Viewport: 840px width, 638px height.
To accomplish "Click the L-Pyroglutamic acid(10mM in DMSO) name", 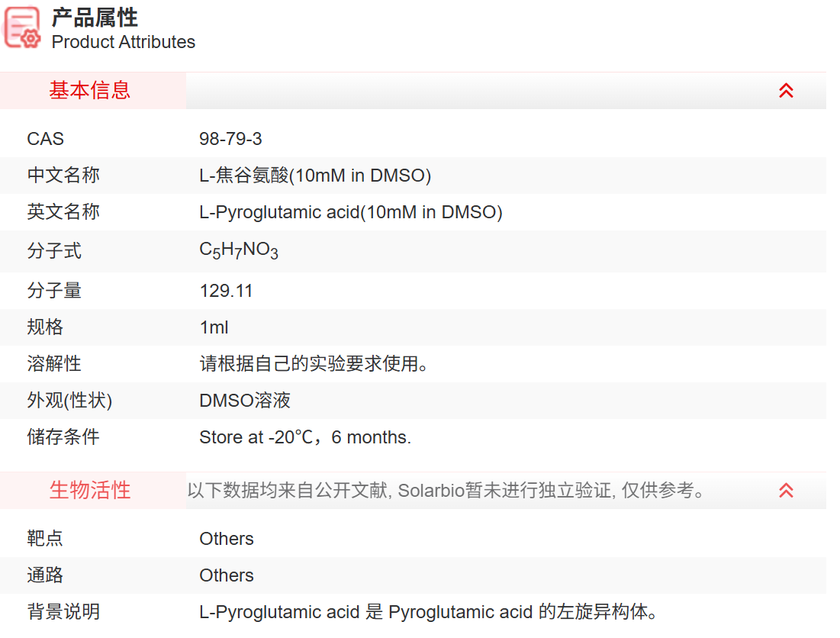I will click(x=350, y=212).
